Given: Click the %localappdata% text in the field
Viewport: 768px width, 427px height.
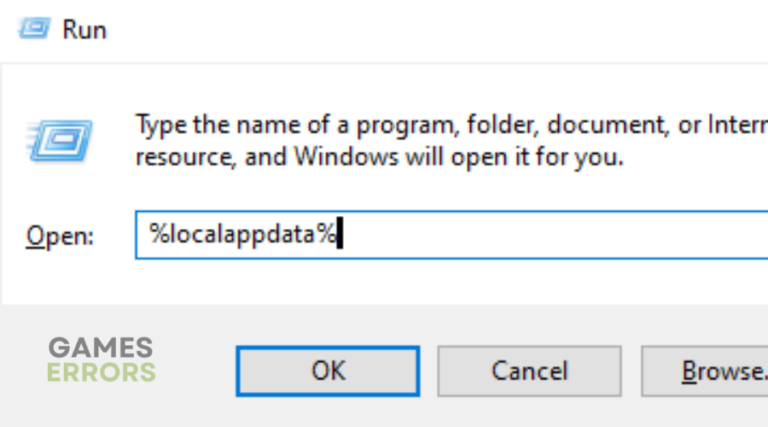Looking at the screenshot, I should (242, 235).
